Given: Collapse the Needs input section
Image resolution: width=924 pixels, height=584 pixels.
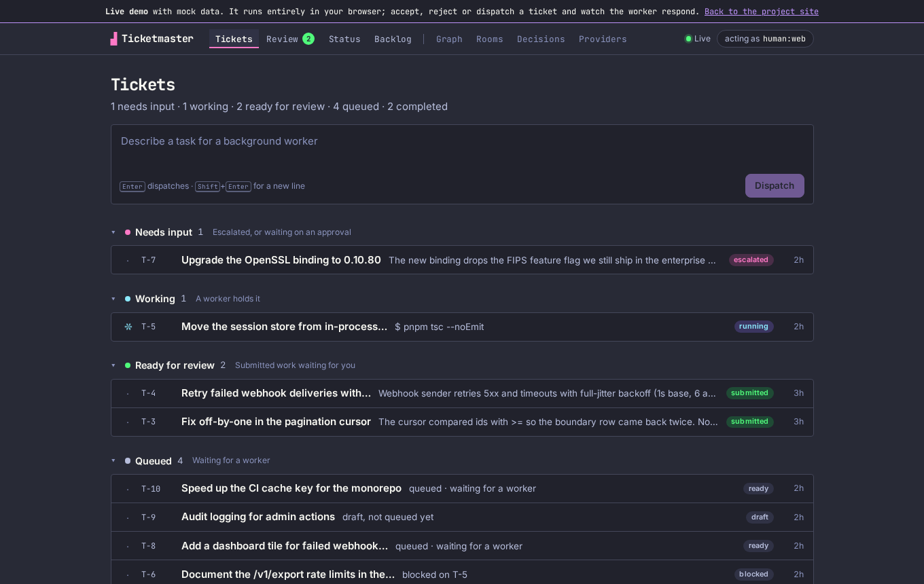Looking at the screenshot, I should pyautogui.click(x=113, y=232).
